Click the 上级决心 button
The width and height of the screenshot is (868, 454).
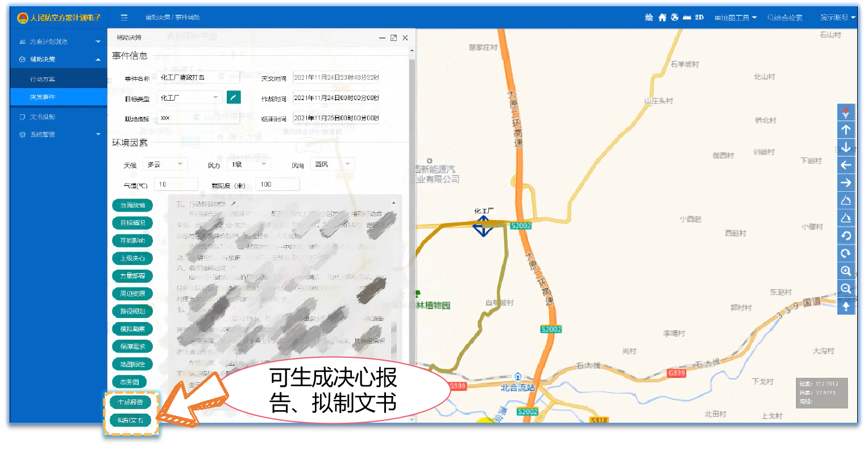(133, 258)
